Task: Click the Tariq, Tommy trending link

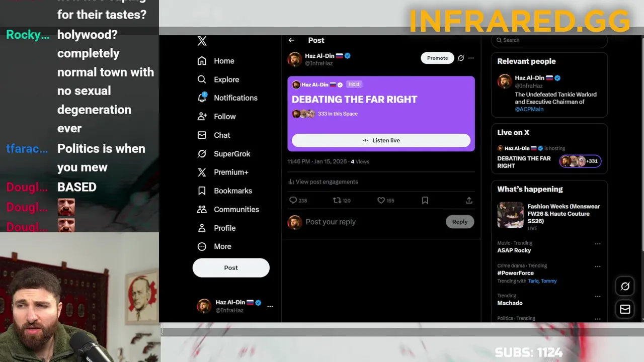Action: 542,281
